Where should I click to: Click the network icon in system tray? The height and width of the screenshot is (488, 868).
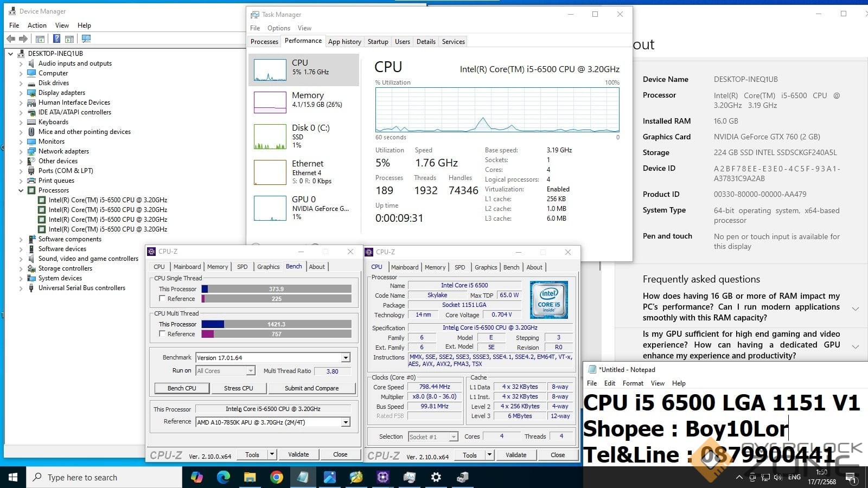click(x=765, y=477)
